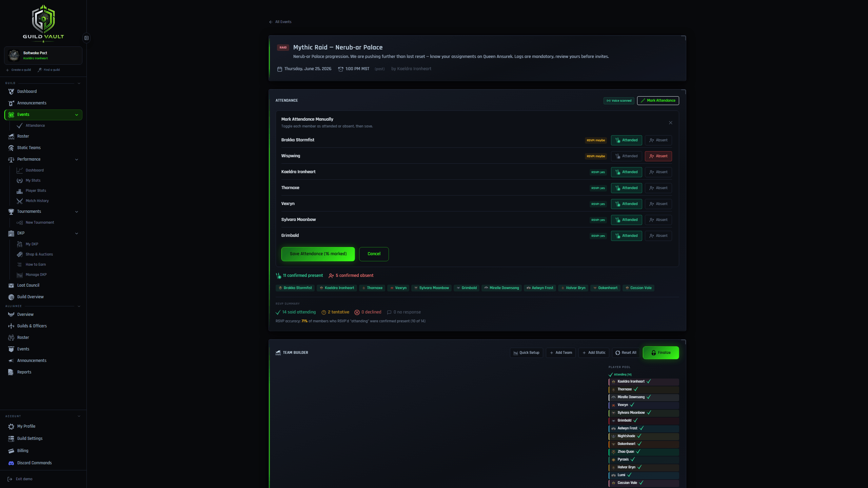Close the Mark Attendance Manually panel
This screenshot has width=868, height=488.
pos(670,123)
